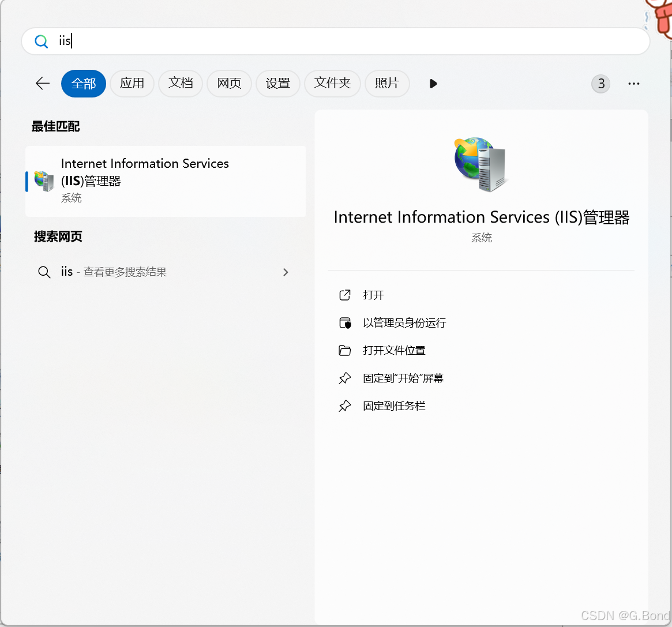Viewport: 672px width, 627px height.
Task: Show more filters with the play arrow
Action: pyautogui.click(x=433, y=84)
